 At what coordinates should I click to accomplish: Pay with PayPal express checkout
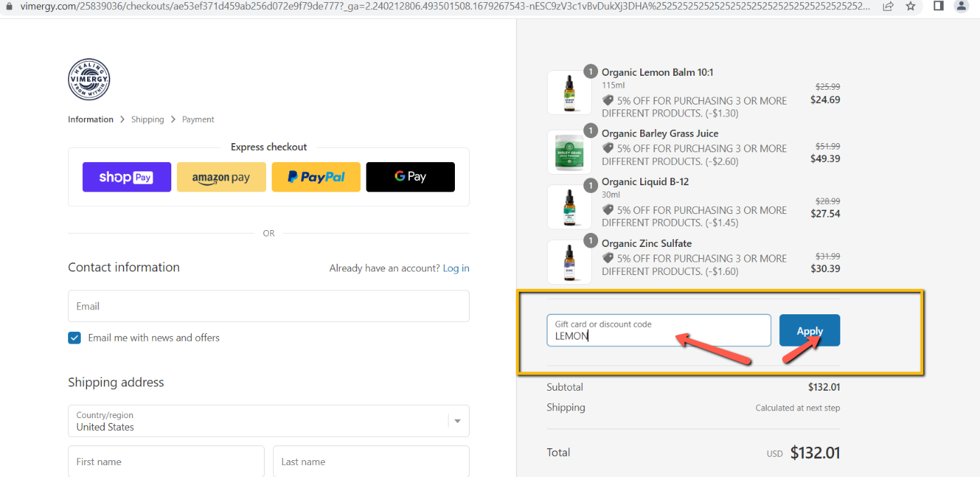point(316,177)
